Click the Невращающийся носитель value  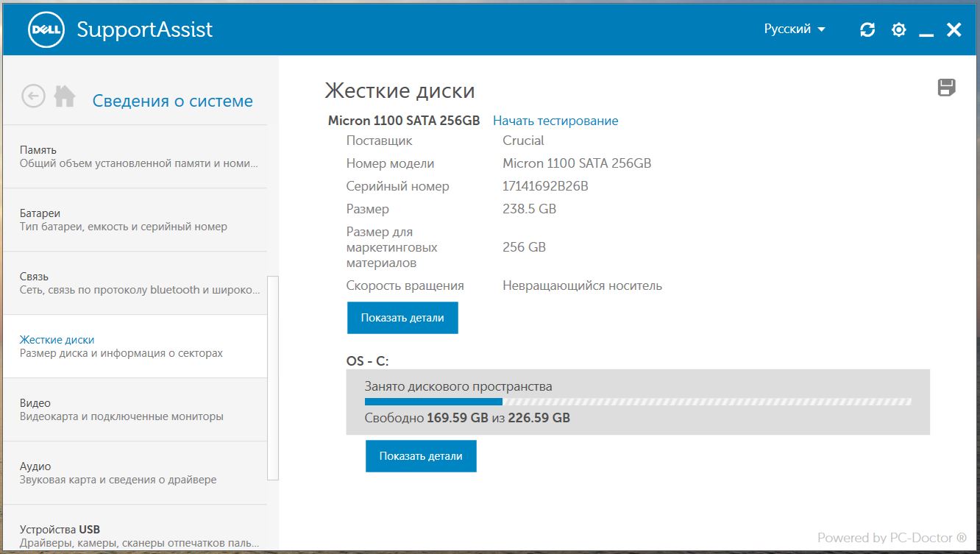pyautogui.click(x=582, y=285)
